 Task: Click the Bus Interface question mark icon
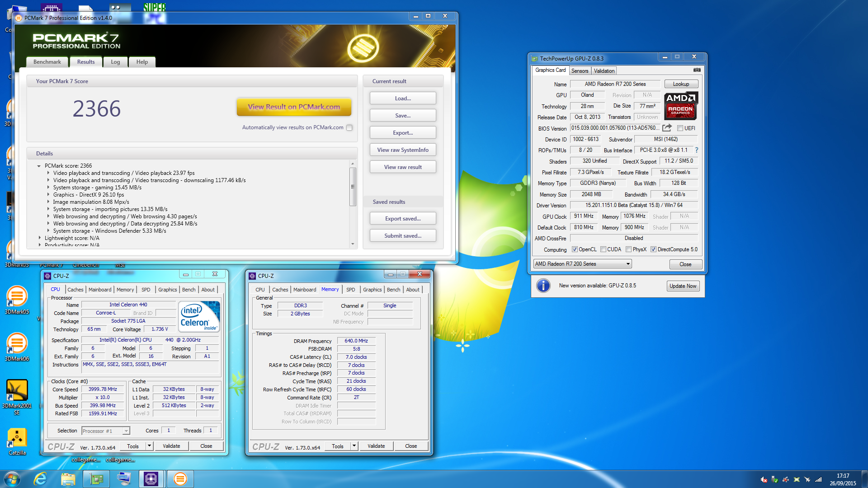(696, 150)
